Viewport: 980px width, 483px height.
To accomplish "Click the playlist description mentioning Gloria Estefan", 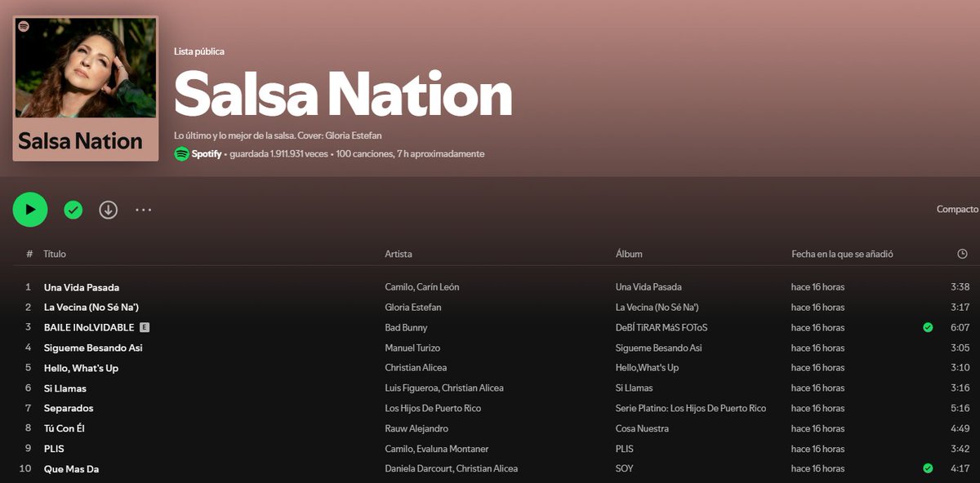I will click(x=278, y=135).
